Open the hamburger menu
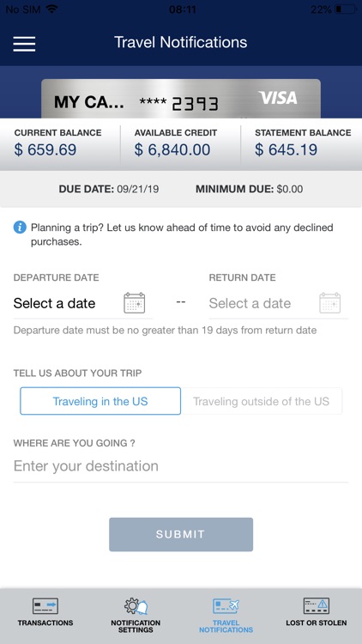The image size is (362, 644). [24, 44]
